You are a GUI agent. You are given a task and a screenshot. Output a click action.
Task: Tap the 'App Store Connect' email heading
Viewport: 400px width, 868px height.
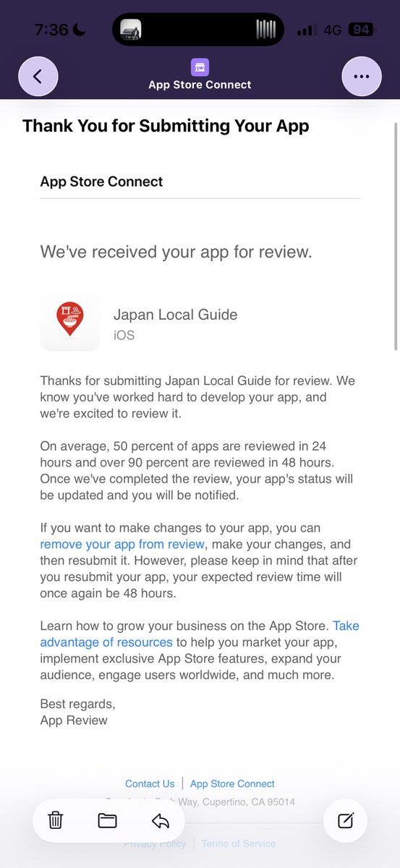tap(101, 182)
